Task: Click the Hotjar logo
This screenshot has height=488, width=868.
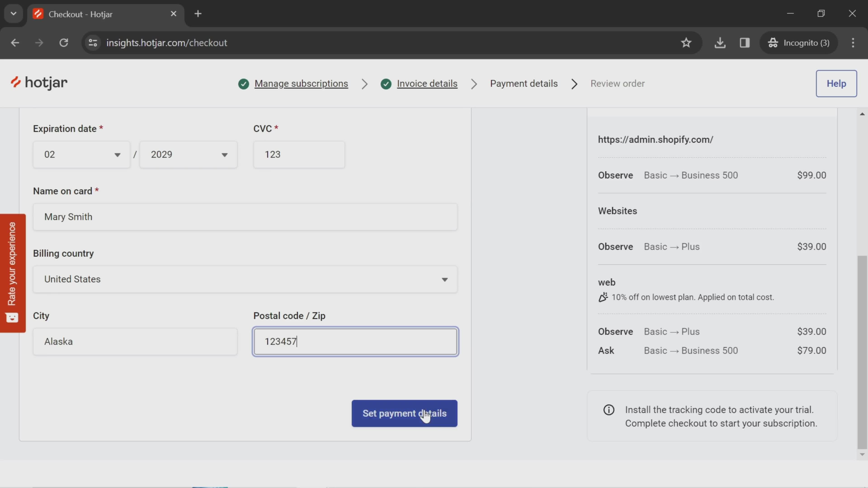Action: coord(39,83)
